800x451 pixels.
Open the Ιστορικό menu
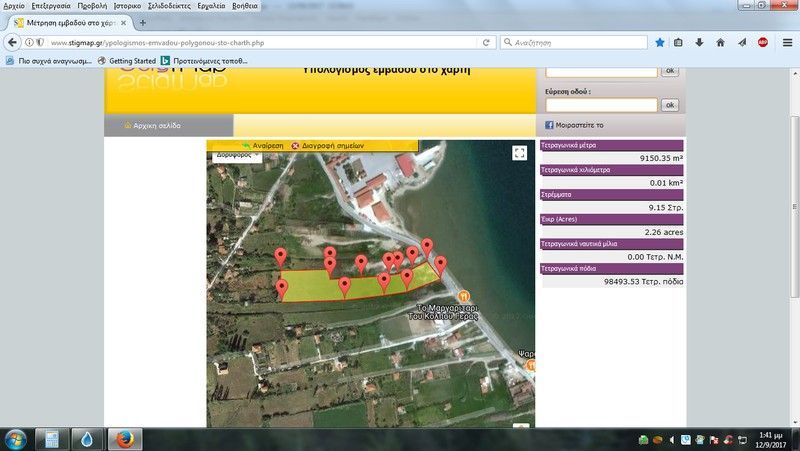point(127,5)
